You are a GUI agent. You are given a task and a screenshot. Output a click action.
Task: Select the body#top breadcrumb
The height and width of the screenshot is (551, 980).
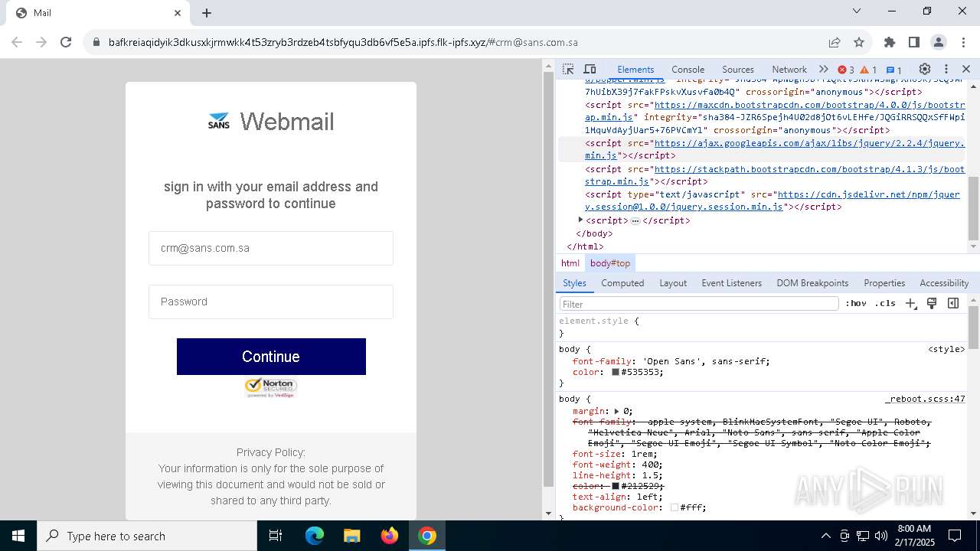coord(610,263)
